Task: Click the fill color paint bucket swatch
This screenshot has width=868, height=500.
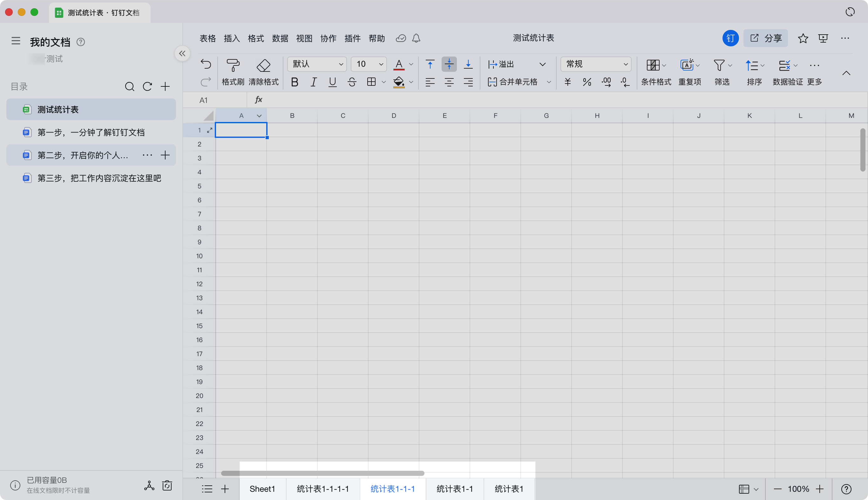Action: click(x=399, y=82)
